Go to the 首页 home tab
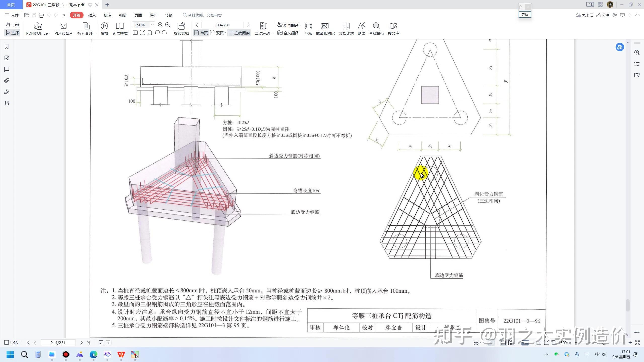This screenshot has width=644, height=362. tap(11, 5)
